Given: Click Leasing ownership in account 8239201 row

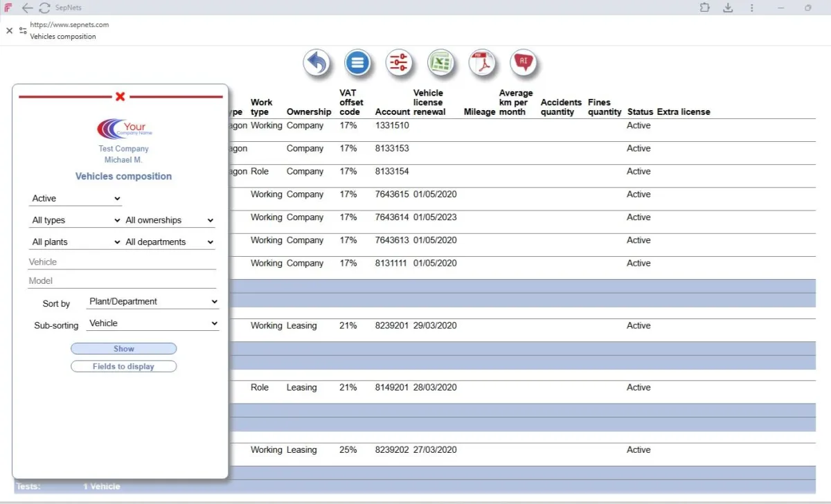Looking at the screenshot, I should pos(302,325).
